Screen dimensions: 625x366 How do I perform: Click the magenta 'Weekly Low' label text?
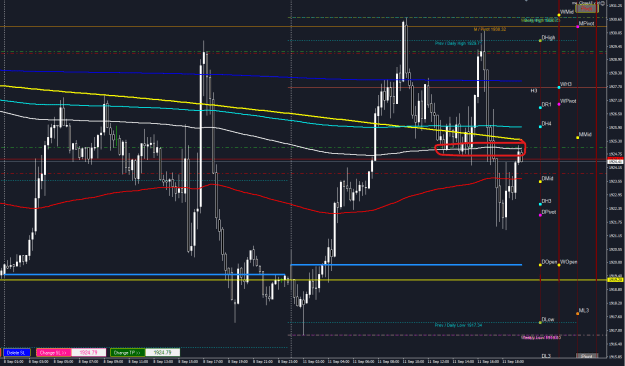click(541, 337)
